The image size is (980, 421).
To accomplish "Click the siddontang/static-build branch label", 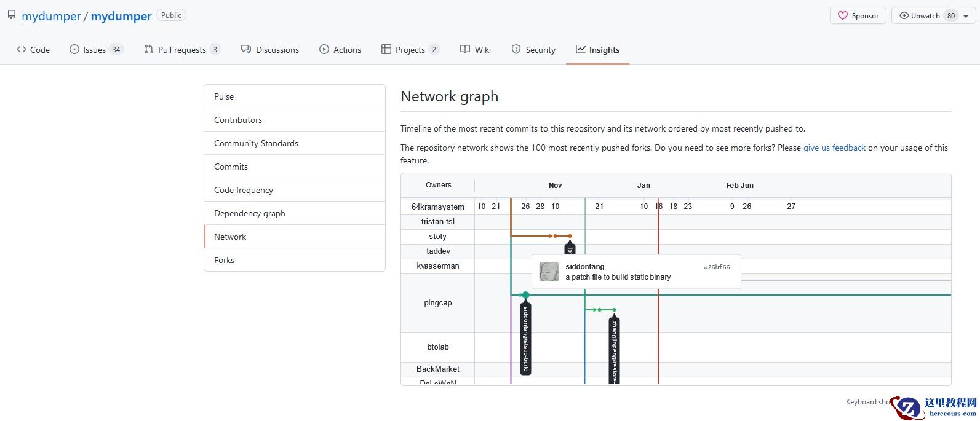I will coord(525,338).
